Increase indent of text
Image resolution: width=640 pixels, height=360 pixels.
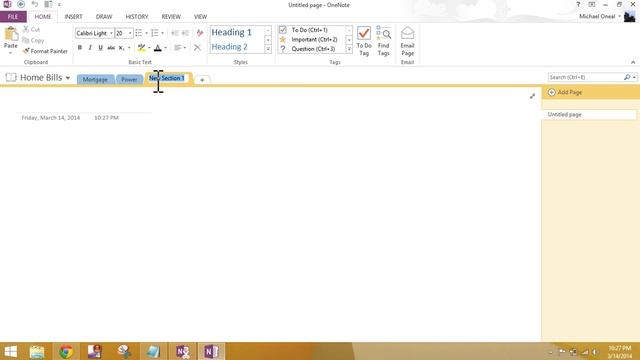click(185, 33)
